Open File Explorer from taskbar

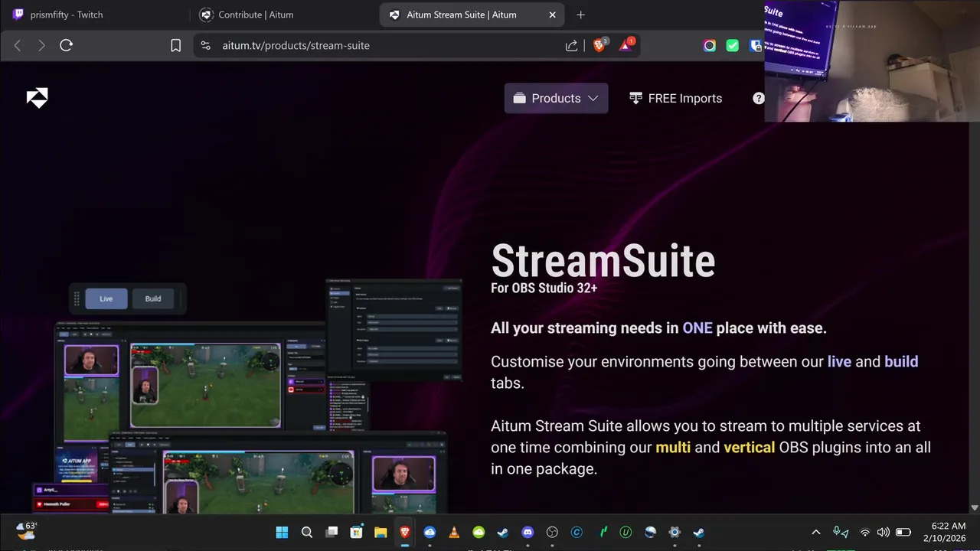point(381,532)
